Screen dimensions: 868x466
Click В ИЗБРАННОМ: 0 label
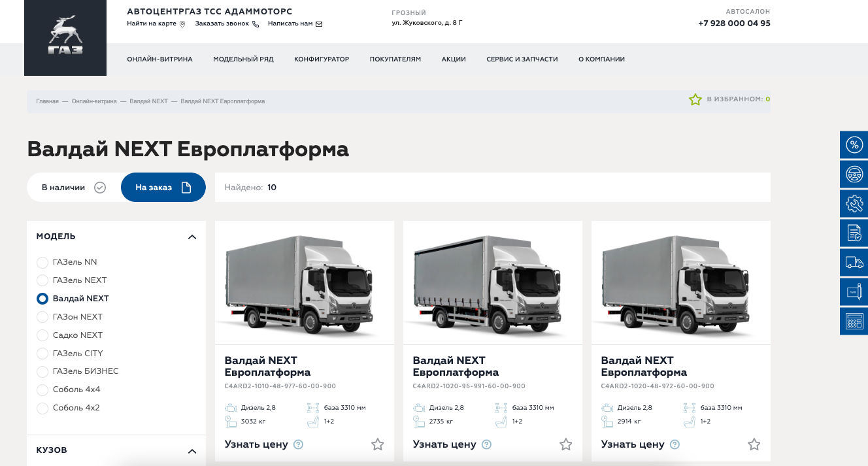coord(739,99)
